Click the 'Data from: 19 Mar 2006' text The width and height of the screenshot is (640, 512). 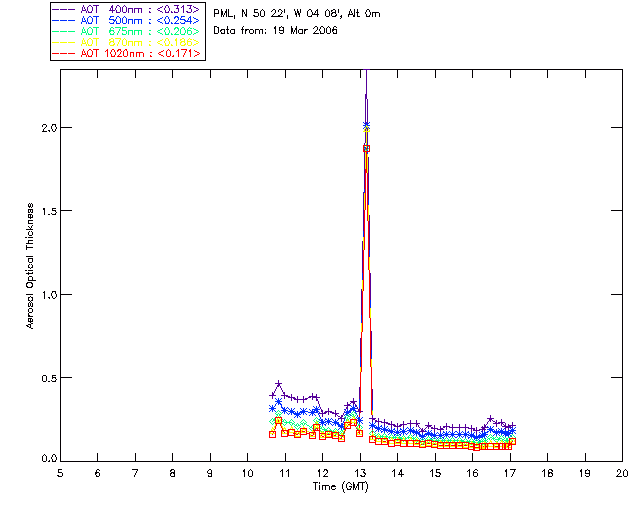[x=276, y=31]
